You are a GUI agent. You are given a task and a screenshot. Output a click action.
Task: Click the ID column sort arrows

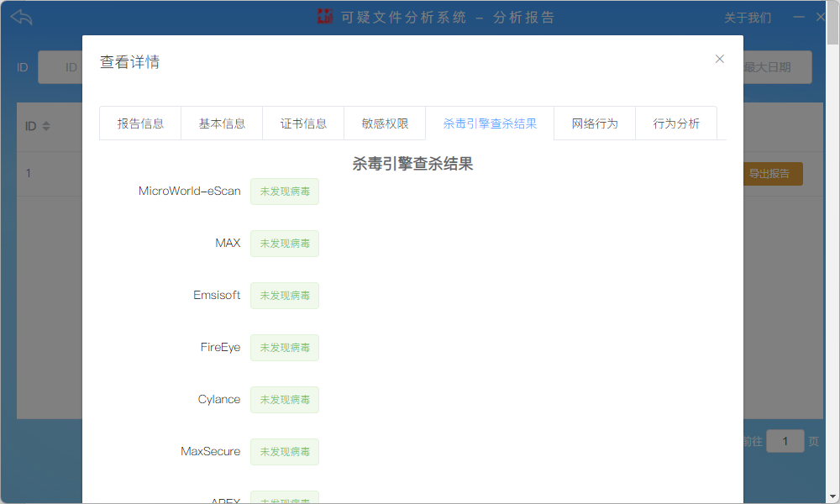[x=46, y=127]
